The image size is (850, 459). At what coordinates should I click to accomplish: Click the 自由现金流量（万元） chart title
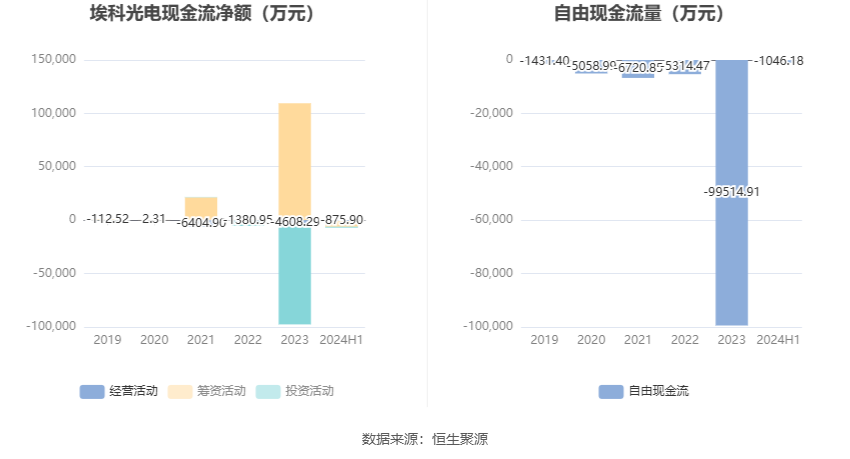click(x=639, y=13)
